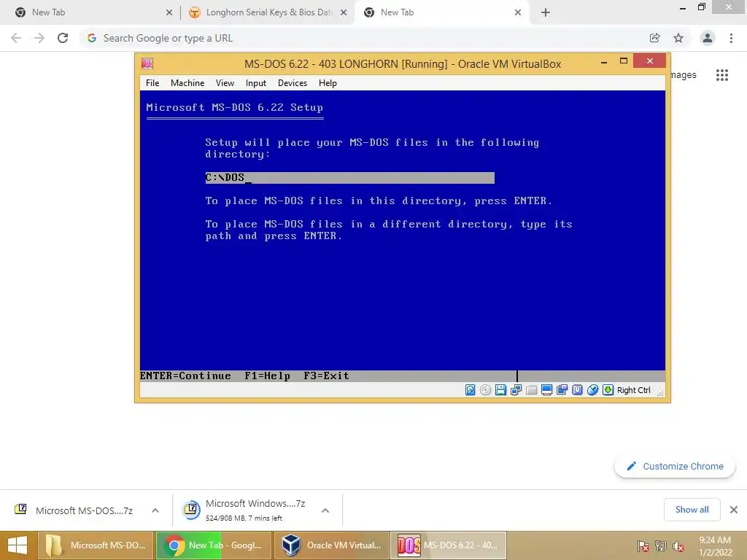747x560 pixels.
Task: Click the keyboard capture green arrow icon
Action: [608, 390]
